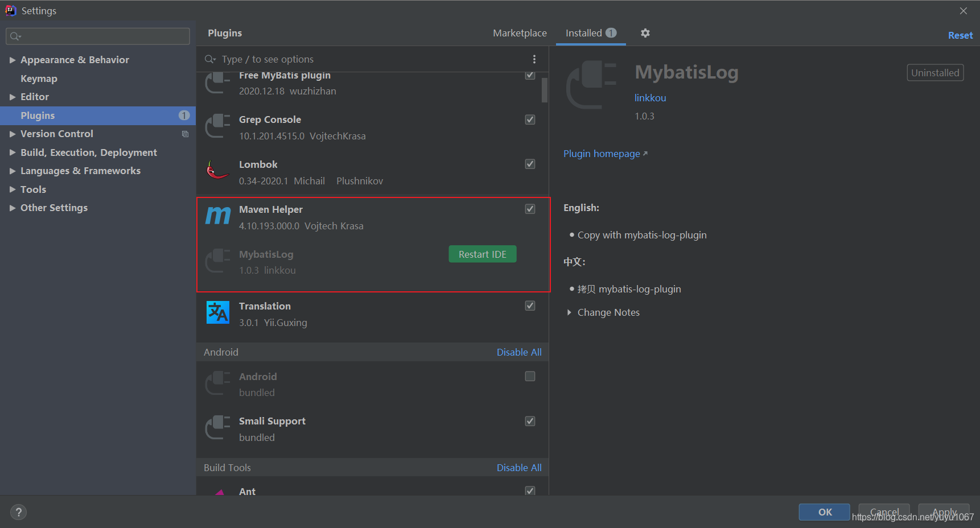This screenshot has width=980, height=528.
Task: Expand the Change Notes section
Action: point(569,312)
